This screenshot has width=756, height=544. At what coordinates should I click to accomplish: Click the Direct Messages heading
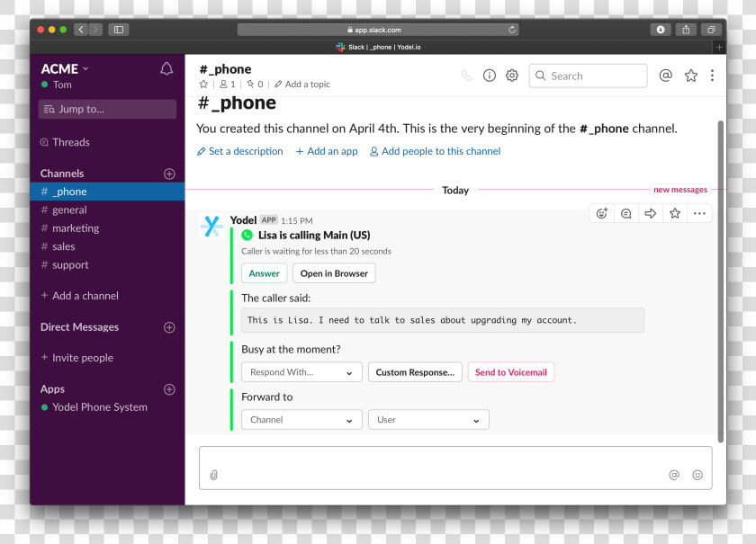(x=79, y=327)
